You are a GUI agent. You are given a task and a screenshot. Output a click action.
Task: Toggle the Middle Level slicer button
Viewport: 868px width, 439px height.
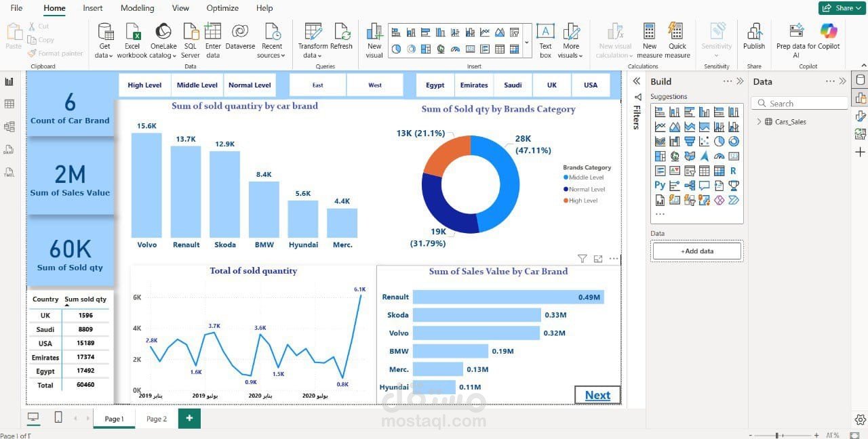197,85
